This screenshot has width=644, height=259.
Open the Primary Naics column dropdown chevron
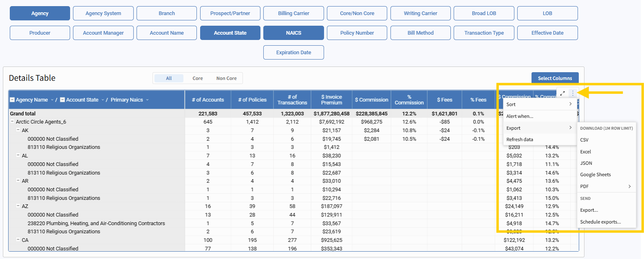(147, 100)
